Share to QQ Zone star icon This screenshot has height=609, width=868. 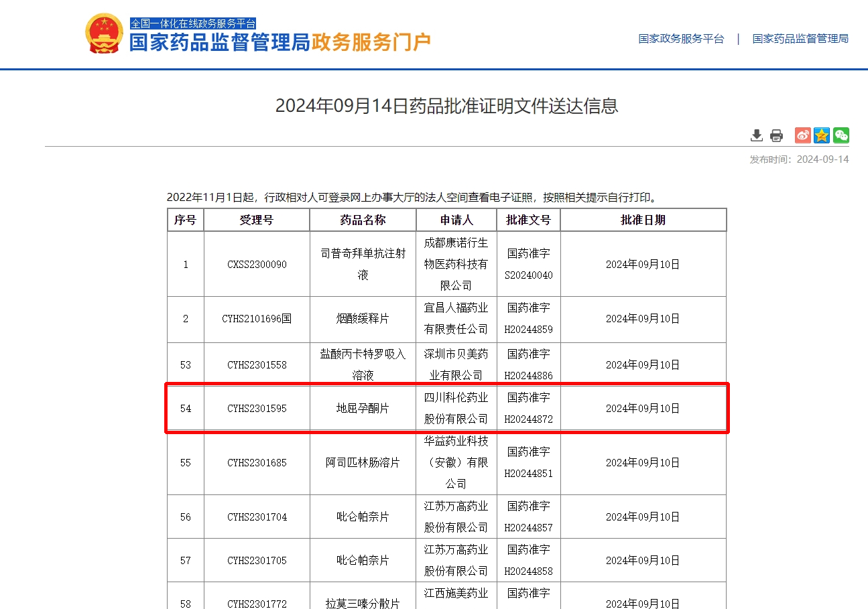coord(822,135)
